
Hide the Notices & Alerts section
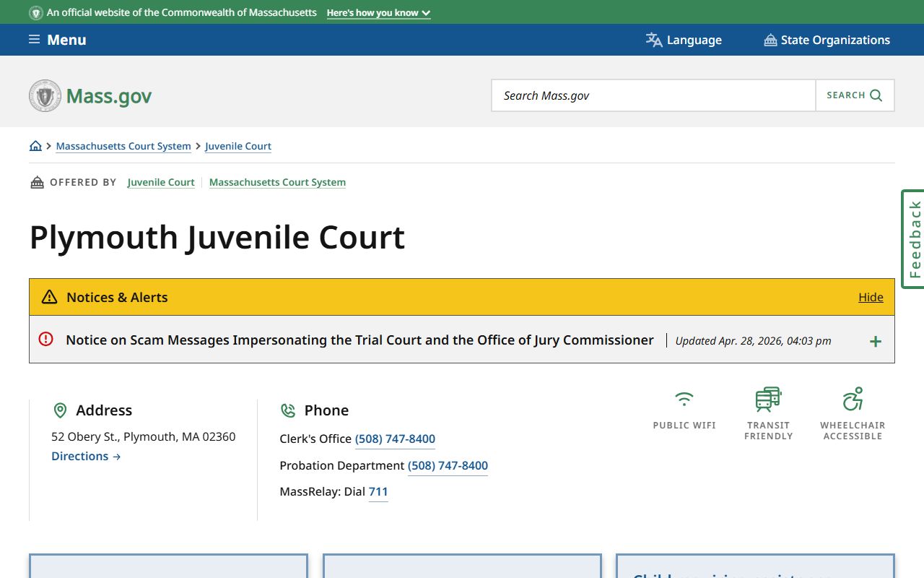point(871,297)
